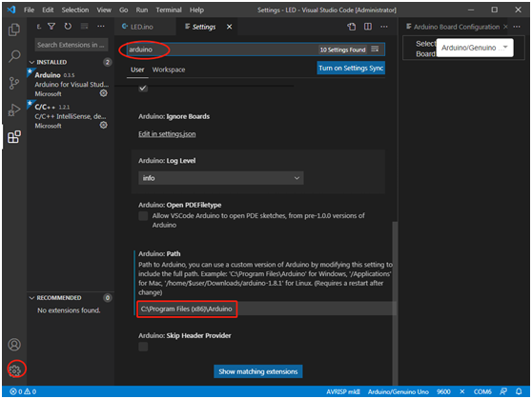This screenshot has height=399, width=532.
Task: Open notifications bell in status bar
Action: tap(519, 391)
